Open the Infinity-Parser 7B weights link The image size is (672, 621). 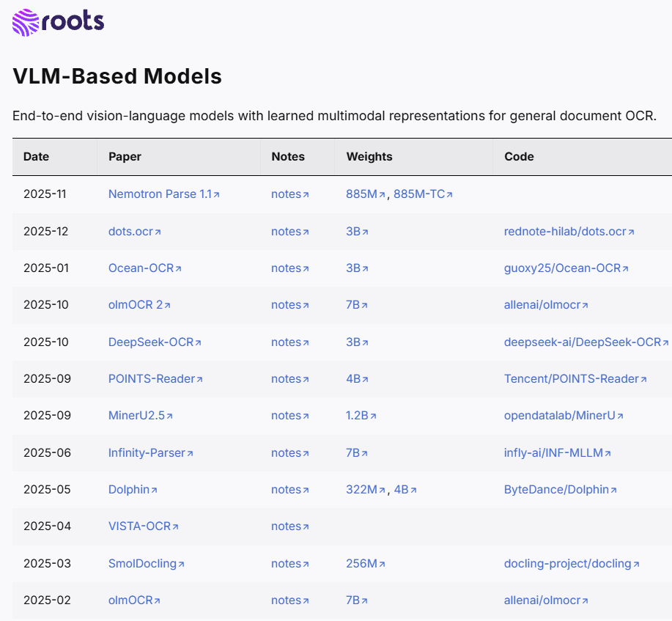353,452
